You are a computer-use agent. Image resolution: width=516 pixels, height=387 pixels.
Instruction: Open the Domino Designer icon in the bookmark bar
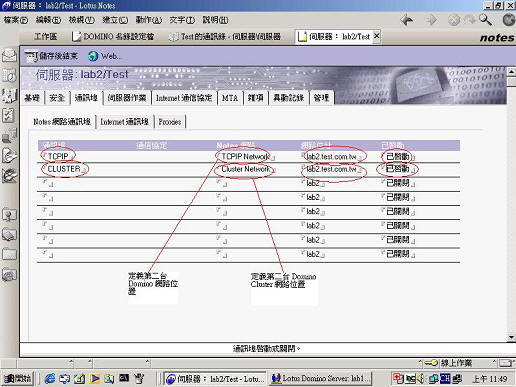pos(9,175)
